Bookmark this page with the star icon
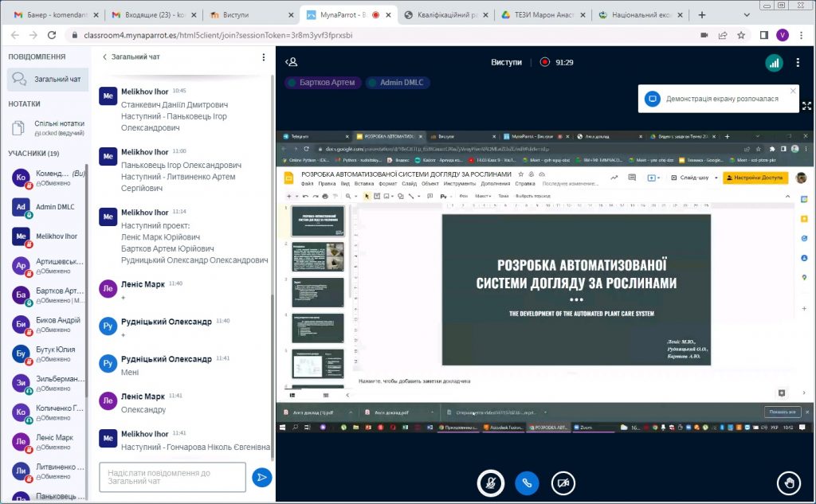Image resolution: width=816 pixels, height=504 pixels. [x=742, y=35]
